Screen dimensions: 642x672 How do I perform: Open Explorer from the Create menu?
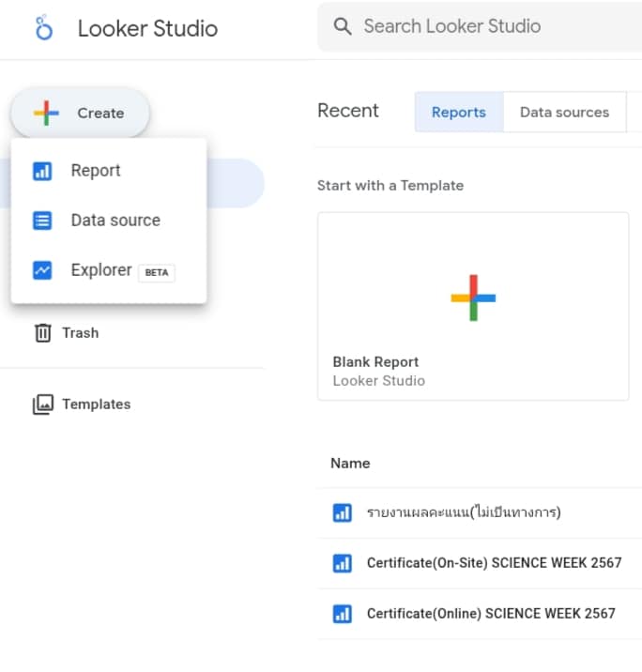click(x=101, y=270)
